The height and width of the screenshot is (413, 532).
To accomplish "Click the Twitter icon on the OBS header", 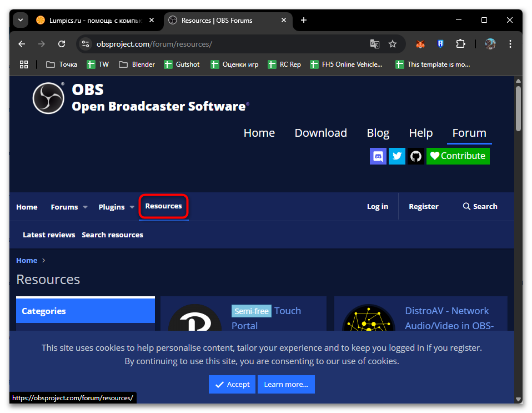I will point(397,156).
